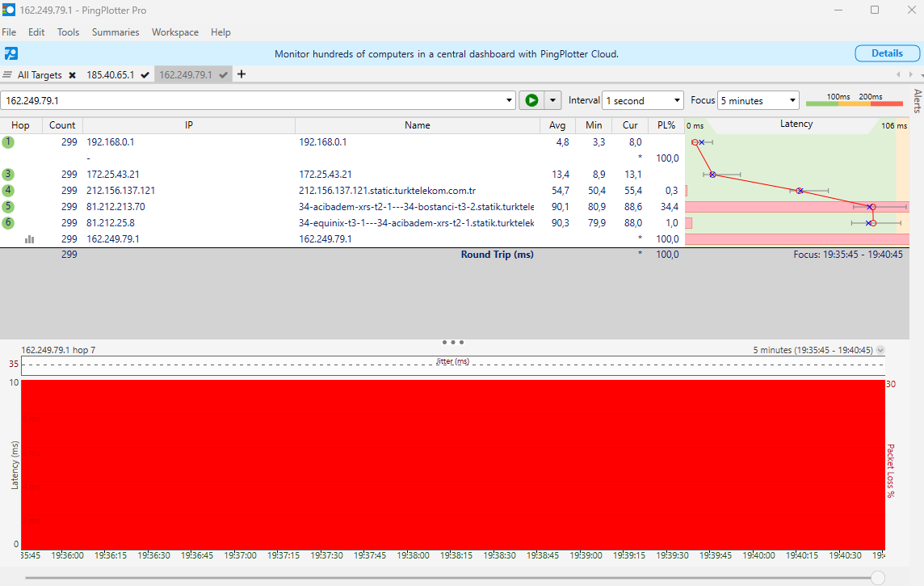The height and width of the screenshot is (586, 924).
Task: Click the PingPlotter Cloud promo icon
Action: point(10,53)
